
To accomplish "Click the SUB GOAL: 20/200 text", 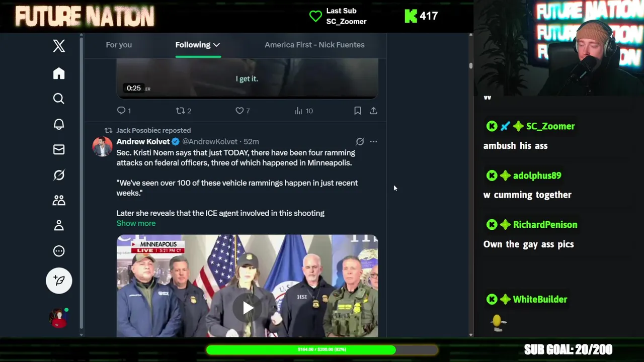I will tap(568, 349).
